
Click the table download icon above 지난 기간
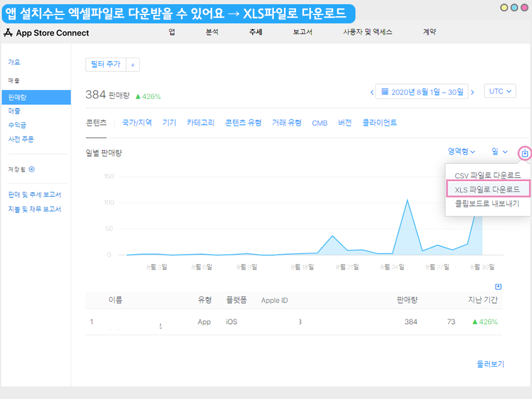[498, 287]
